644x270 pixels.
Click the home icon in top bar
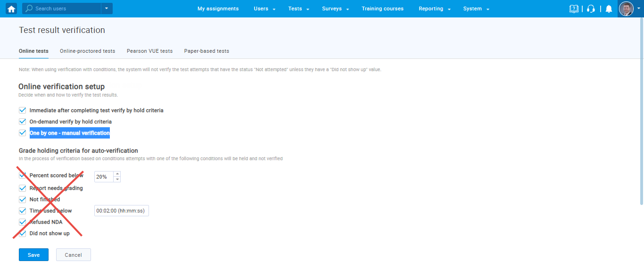tap(11, 8)
